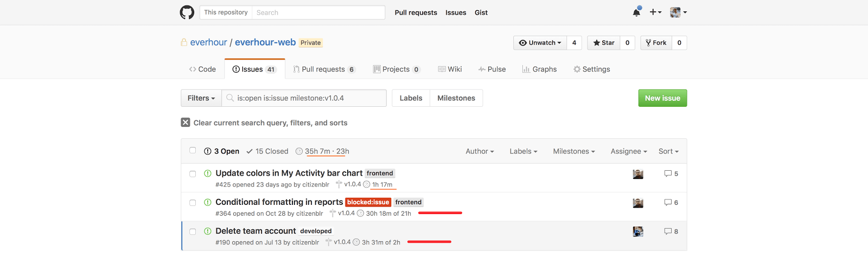Viewport: 868px width, 258px height.
Task: Open the notifications bell
Action: tap(636, 12)
